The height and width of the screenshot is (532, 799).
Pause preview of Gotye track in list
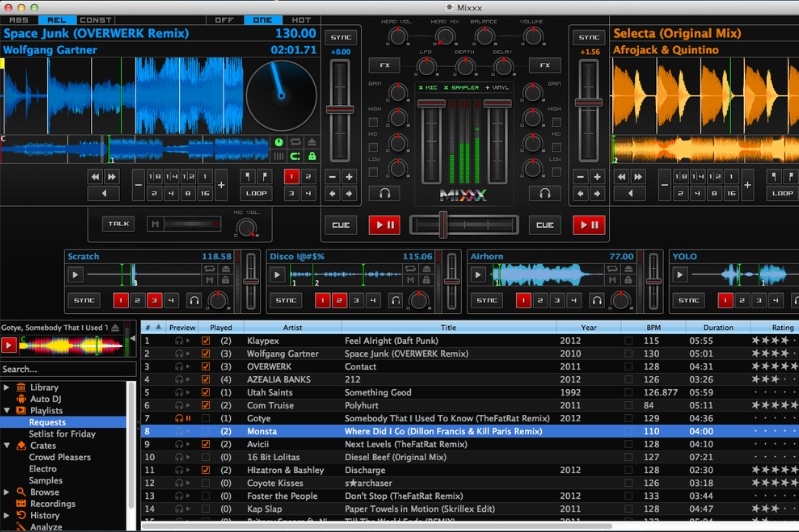pyautogui.click(x=188, y=418)
